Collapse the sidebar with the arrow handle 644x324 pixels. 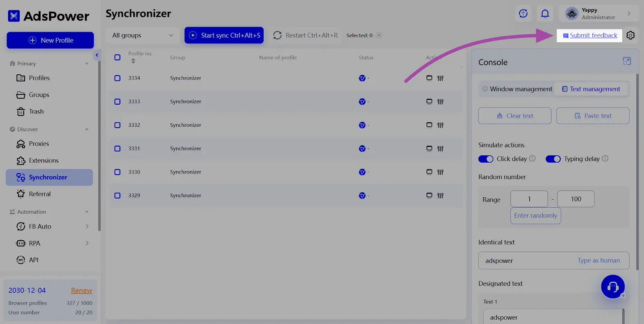97,55
